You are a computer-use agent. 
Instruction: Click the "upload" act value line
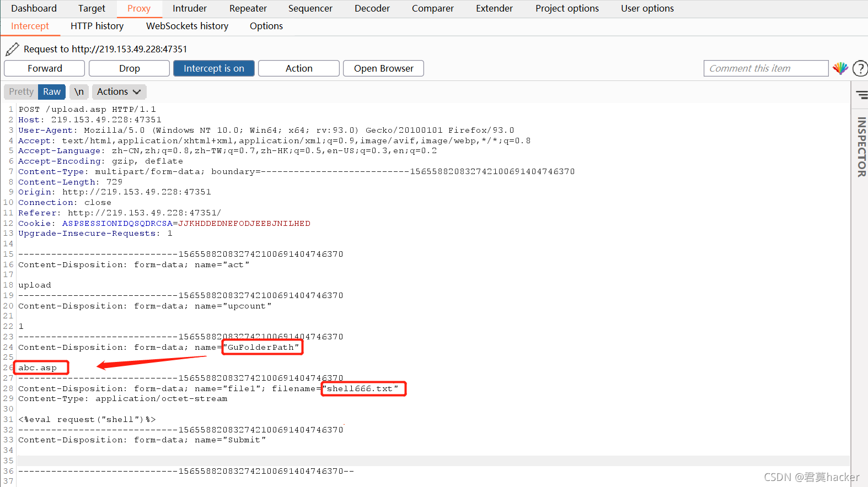(x=35, y=285)
